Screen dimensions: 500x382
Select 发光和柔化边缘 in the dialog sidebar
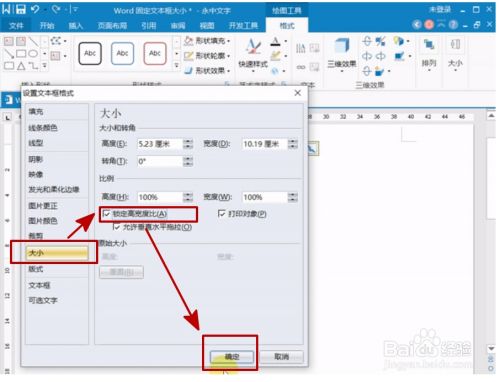tap(57, 190)
